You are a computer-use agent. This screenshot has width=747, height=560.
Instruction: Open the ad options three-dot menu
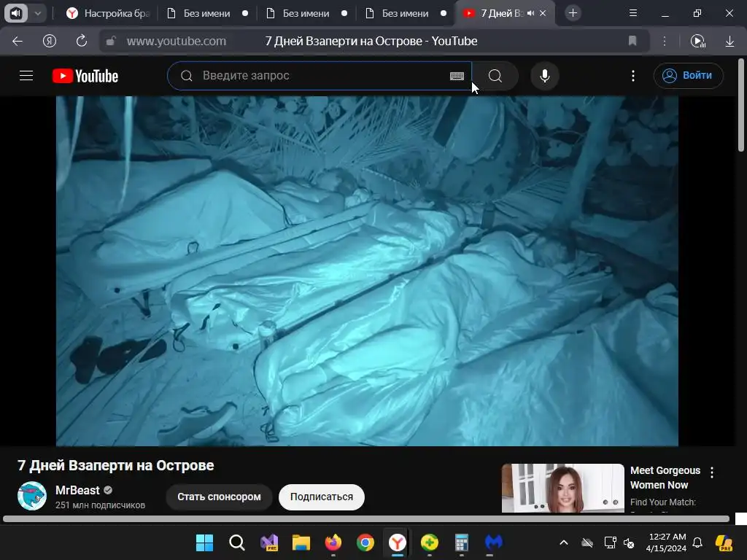click(x=712, y=472)
